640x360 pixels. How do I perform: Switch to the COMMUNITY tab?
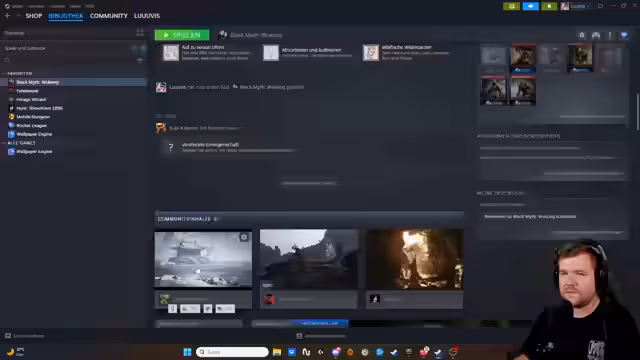(x=109, y=16)
